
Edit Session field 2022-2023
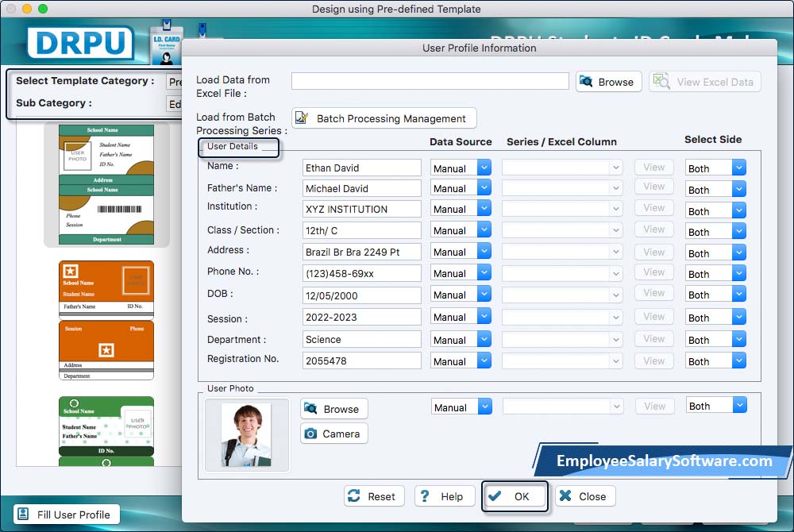pos(361,317)
